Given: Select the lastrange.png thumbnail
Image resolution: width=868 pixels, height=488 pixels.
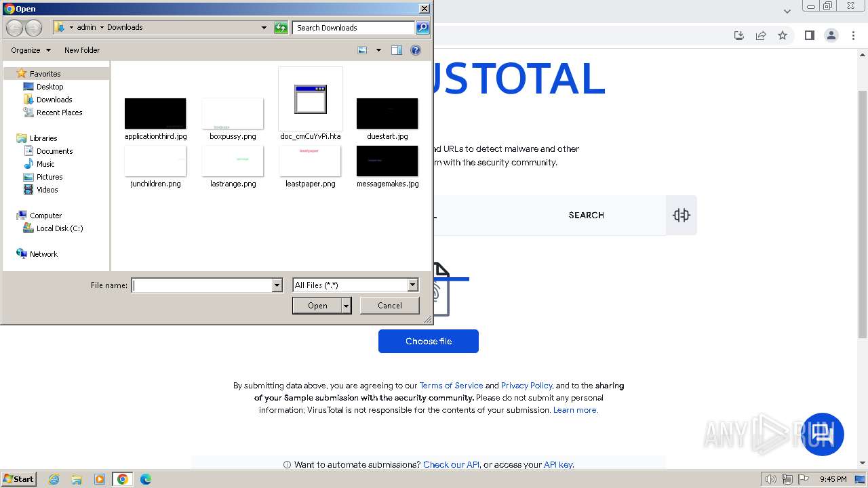Looking at the screenshot, I should coord(233,161).
